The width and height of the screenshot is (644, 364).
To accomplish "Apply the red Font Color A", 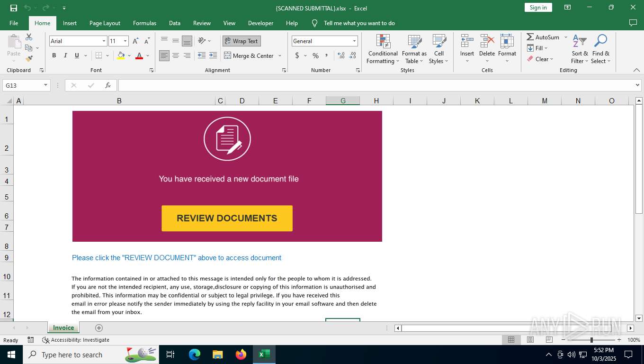I will pyautogui.click(x=139, y=55).
